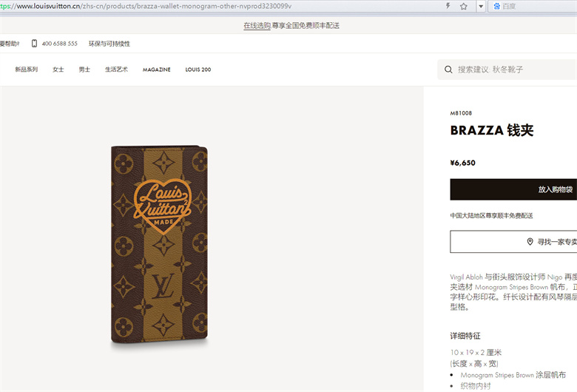The width and height of the screenshot is (577, 392).
Task: Click the Brazza wallet product image
Action: 159,245
